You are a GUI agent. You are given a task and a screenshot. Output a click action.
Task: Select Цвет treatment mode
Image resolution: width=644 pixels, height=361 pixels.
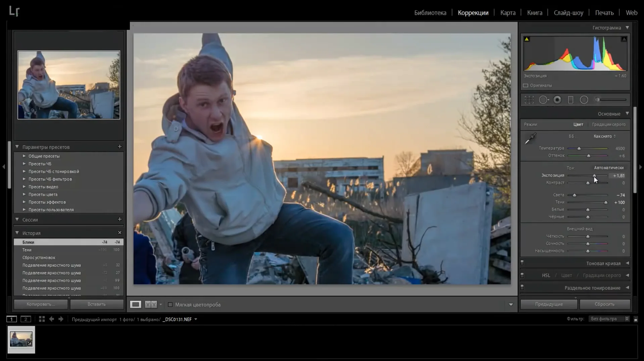pyautogui.click(x=578, y=124)
